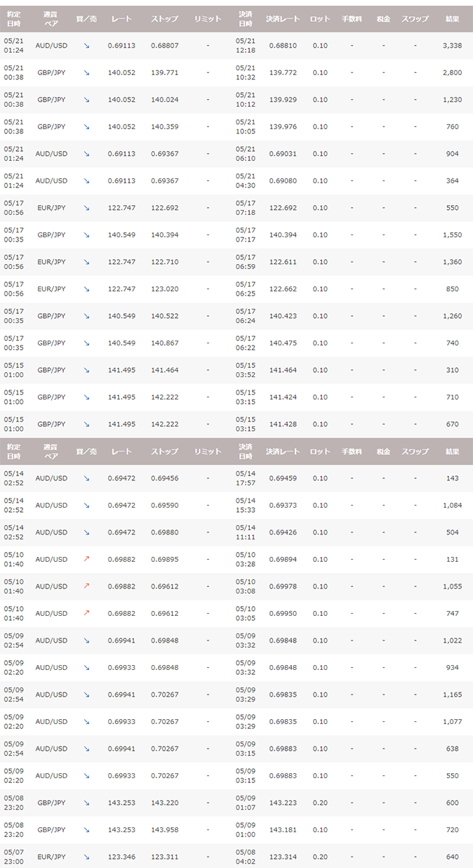The width and height of the screenshot is (473, 868).
Task: Select the 0.68810 settlement rate
Action: click(283, 46)
